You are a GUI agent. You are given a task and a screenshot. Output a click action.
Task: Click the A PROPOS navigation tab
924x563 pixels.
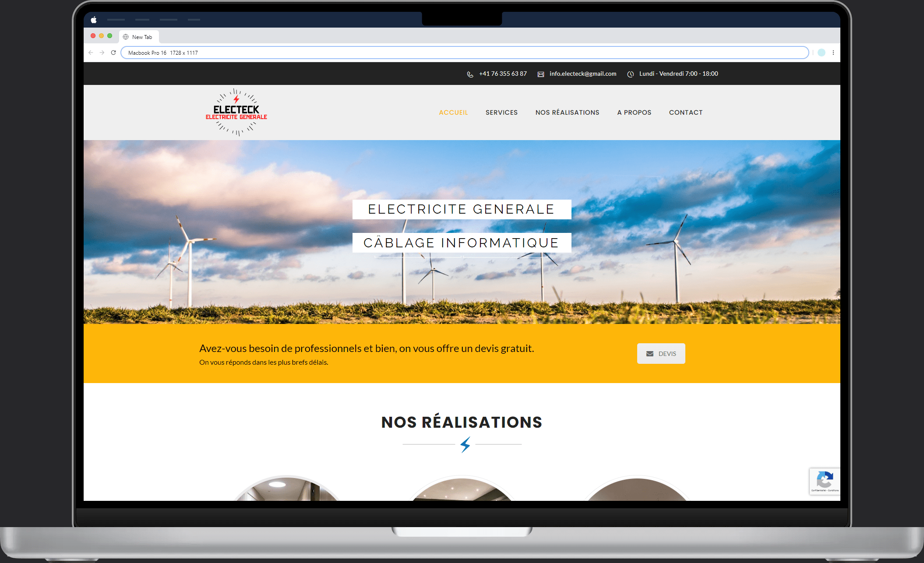(634, 112)
